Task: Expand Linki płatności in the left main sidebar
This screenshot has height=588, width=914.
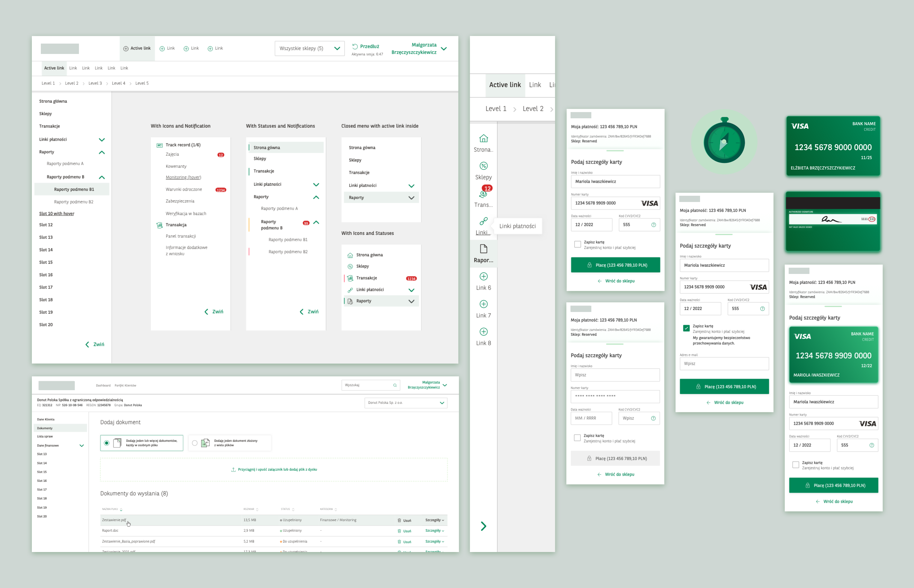Action: [x=102, y=140]
